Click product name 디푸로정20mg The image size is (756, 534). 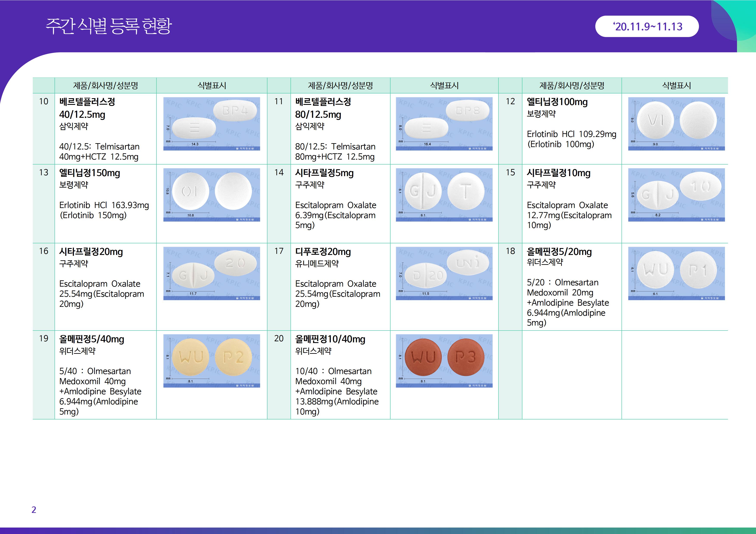(323, 252)
